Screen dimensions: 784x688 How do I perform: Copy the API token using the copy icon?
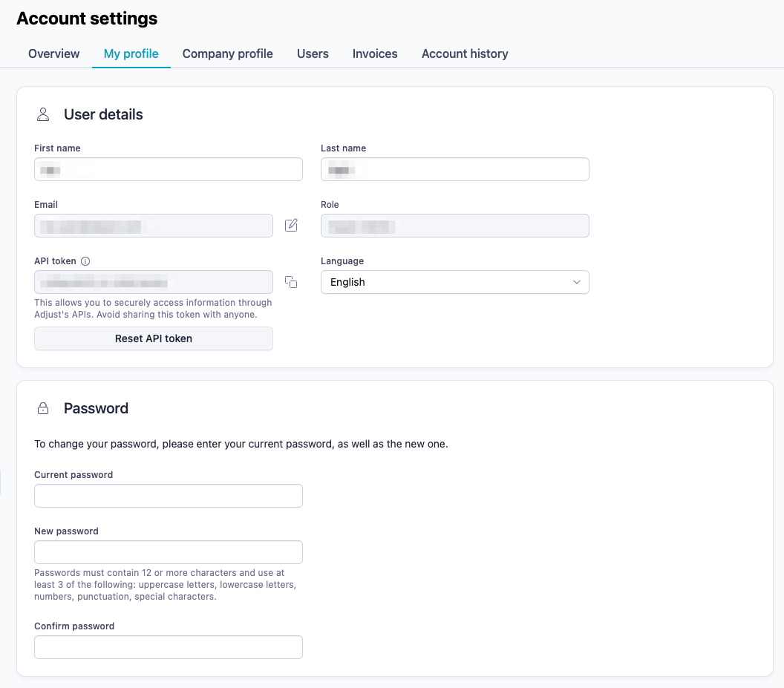(291, 282)
